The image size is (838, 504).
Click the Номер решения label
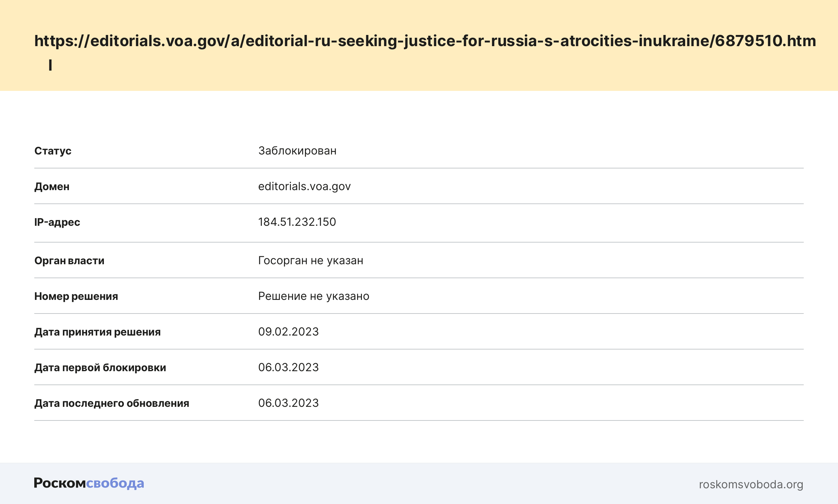[76, 296]
